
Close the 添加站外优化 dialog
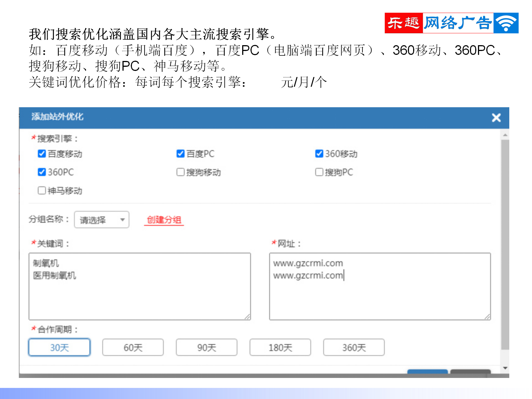[496, 118]
